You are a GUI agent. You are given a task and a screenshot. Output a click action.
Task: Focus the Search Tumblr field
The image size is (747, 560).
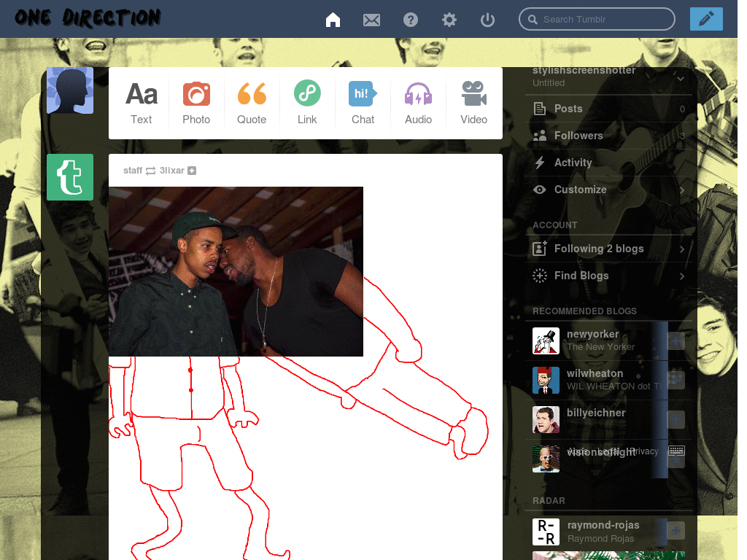[597, 19]
